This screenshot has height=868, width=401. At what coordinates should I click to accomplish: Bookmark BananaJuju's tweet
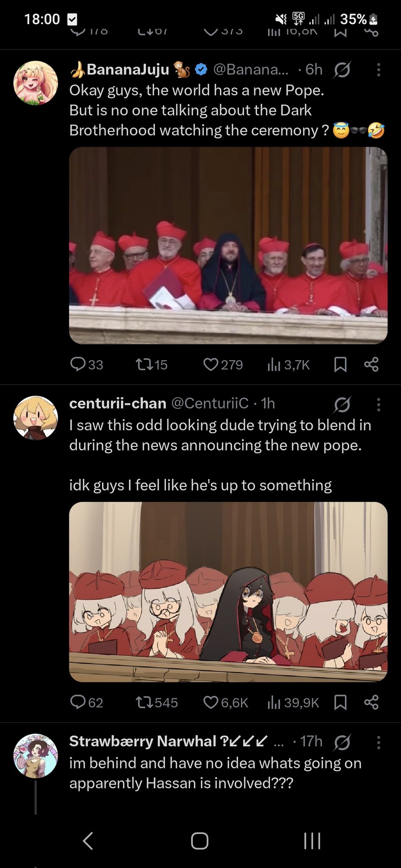(x=340, y=364)
